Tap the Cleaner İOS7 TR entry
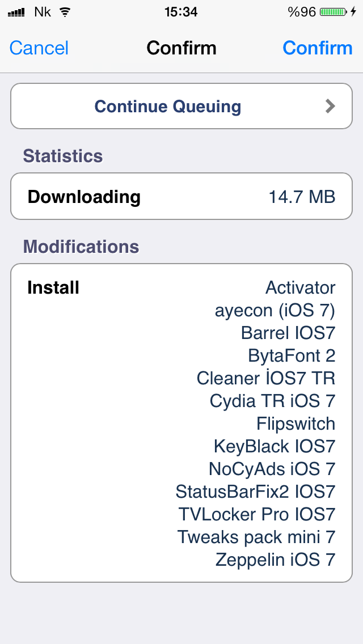 tap(265, 378)
